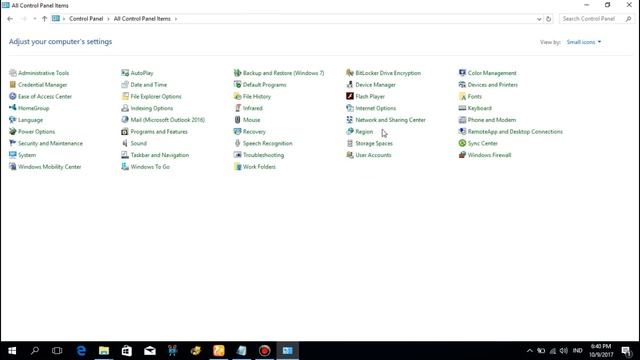Open the Store app from taskbar
Viewport: 640px width, 360px height.
click(x=127, y=351)
